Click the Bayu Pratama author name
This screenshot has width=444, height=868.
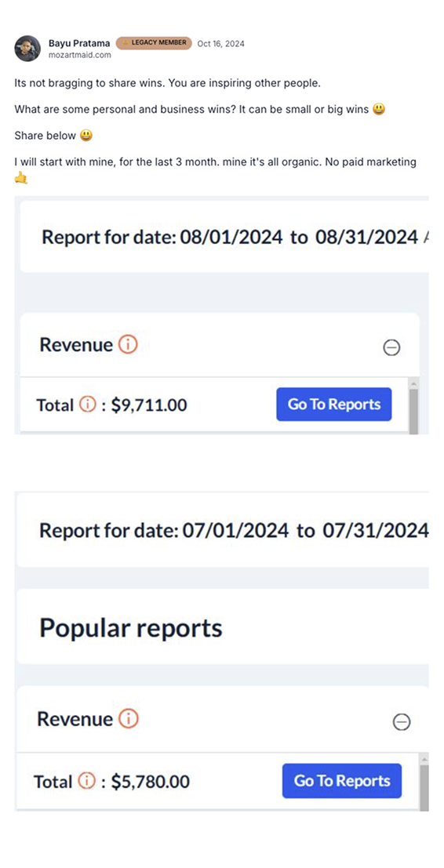pos(79,43)
